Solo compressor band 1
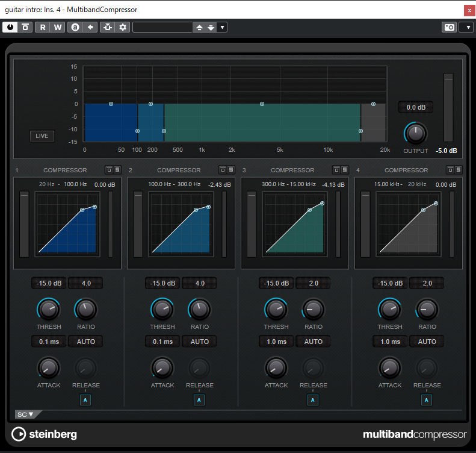Image resolution: width=476 pixels, height=453 pixels. coord(117,170)
